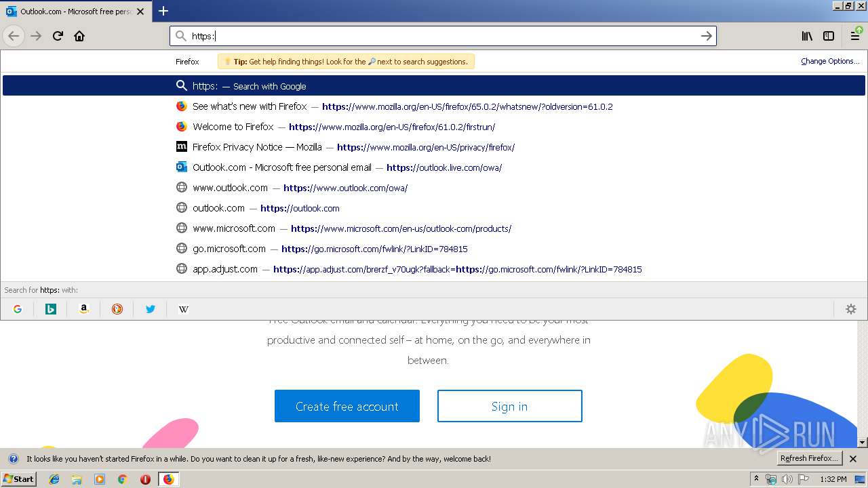Search with the Wikipedia icon
The width and height of the screenshot is (868, 488).
click(183, 308)
